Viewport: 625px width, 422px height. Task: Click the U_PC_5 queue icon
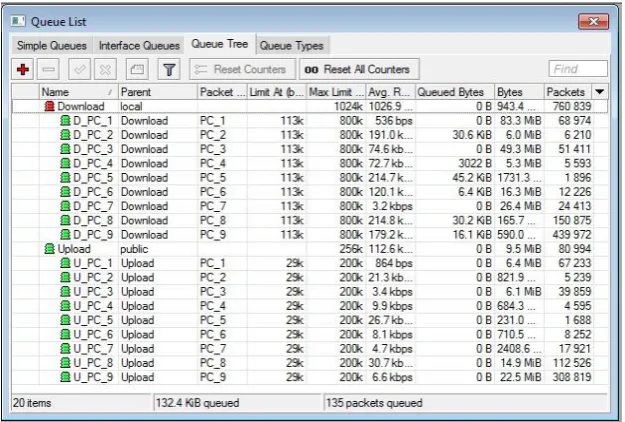click(65, 320)
